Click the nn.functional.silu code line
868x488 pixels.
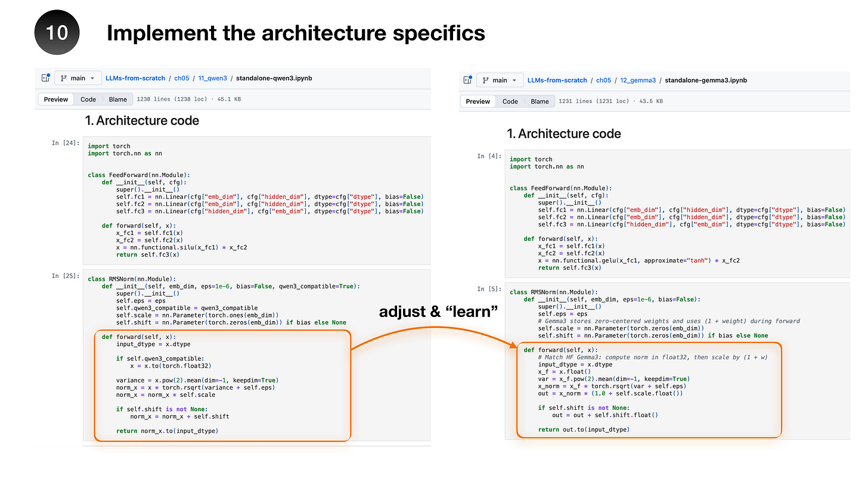[182, 247]
